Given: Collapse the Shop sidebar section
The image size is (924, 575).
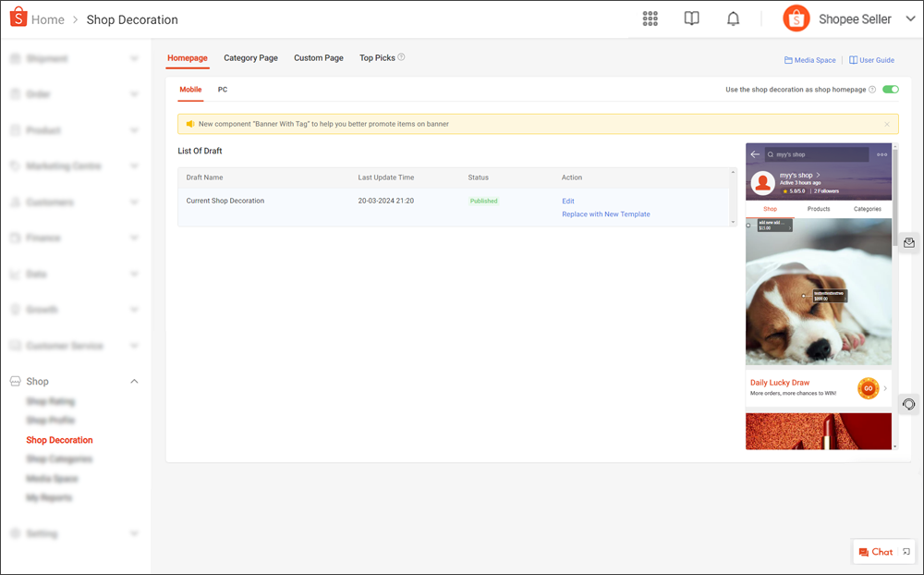Looking at the screenshot, I should (134, 382).
